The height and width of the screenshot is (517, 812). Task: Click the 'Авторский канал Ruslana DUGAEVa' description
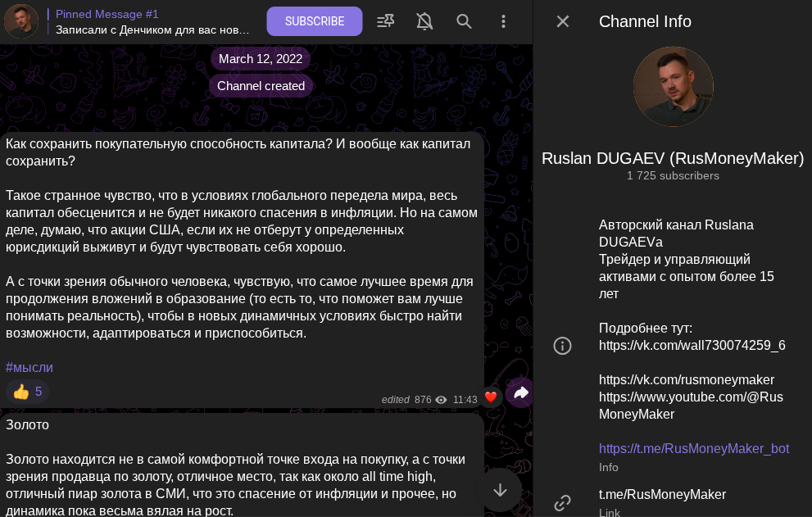[x=676, y=234]
